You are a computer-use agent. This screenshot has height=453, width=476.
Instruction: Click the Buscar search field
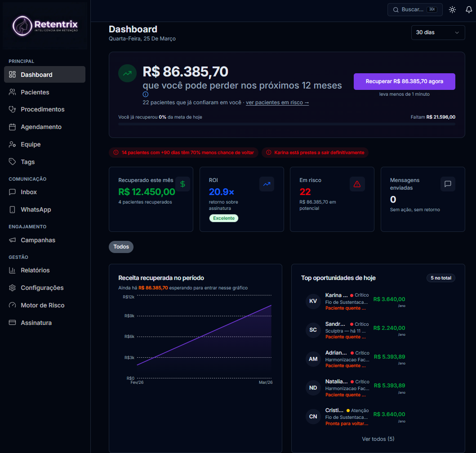pyautogui.click(x=412, y=9)
